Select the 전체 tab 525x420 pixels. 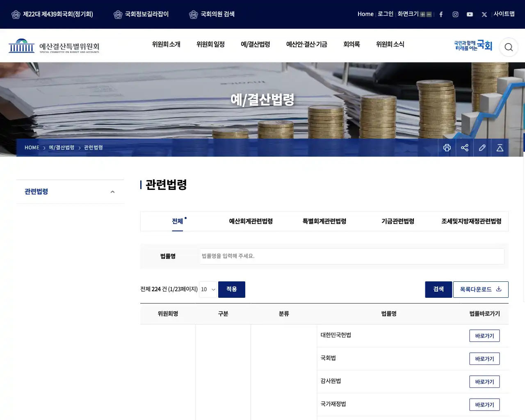[177, 221]
